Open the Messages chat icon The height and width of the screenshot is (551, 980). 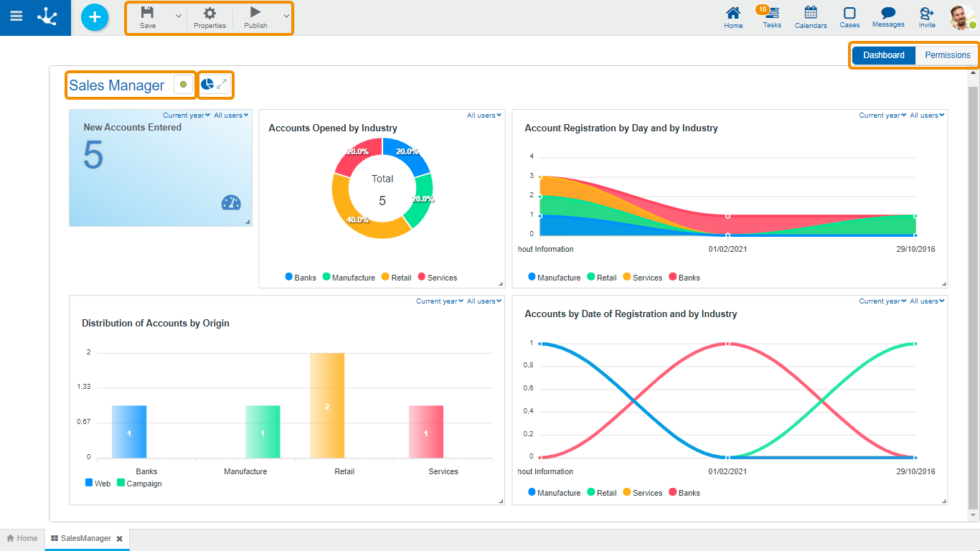click(x=888, y=18)
